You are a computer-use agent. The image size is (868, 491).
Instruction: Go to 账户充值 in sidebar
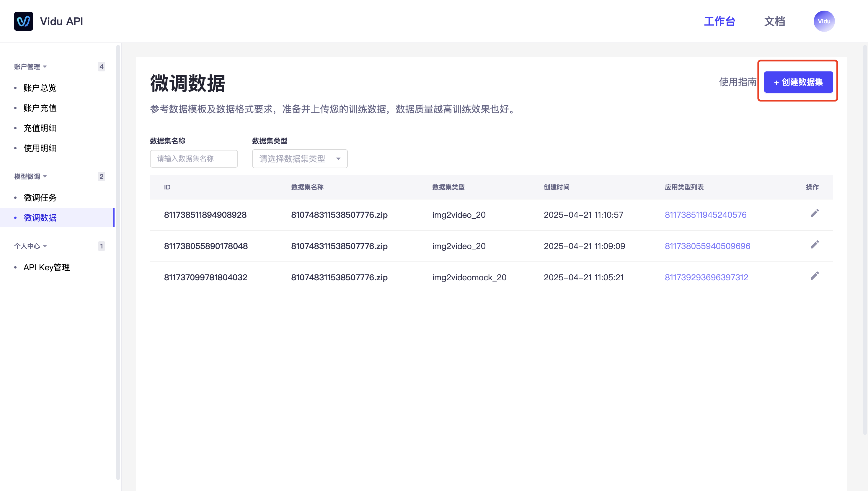click(40, 108)
